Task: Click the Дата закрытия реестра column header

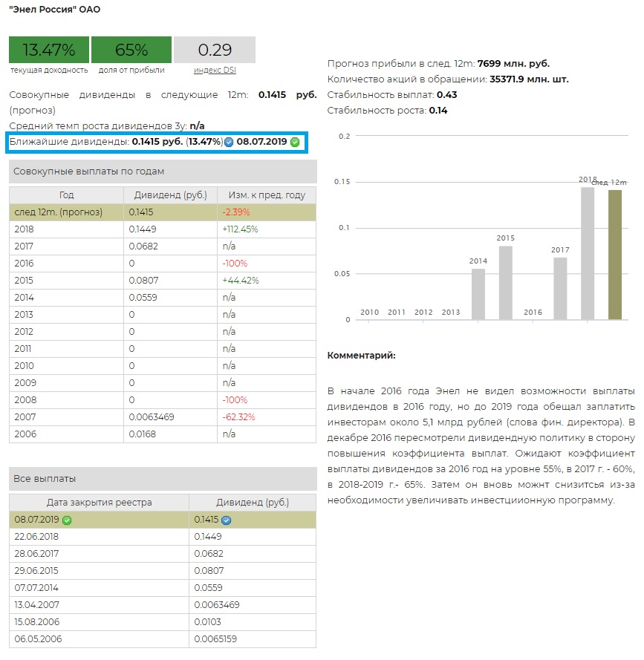Action: 99,503
